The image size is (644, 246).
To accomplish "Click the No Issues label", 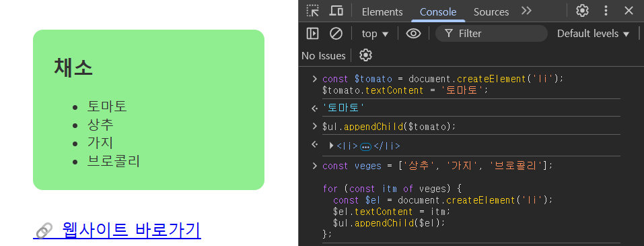I will (x=324, y=55).
